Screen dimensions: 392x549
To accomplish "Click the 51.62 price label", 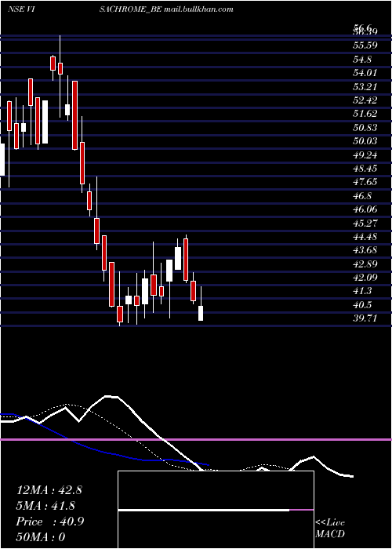I will [365, 114].
